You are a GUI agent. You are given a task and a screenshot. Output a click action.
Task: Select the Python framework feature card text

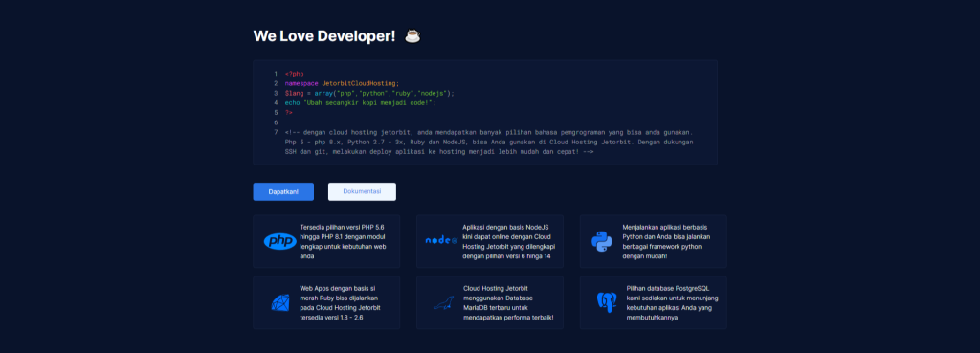[x=666, y=242]
